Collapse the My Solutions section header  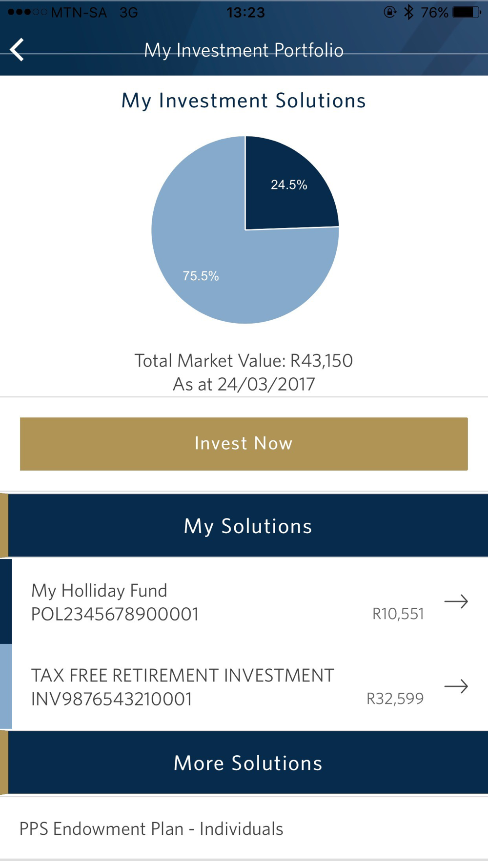click(x=247, y=526)
